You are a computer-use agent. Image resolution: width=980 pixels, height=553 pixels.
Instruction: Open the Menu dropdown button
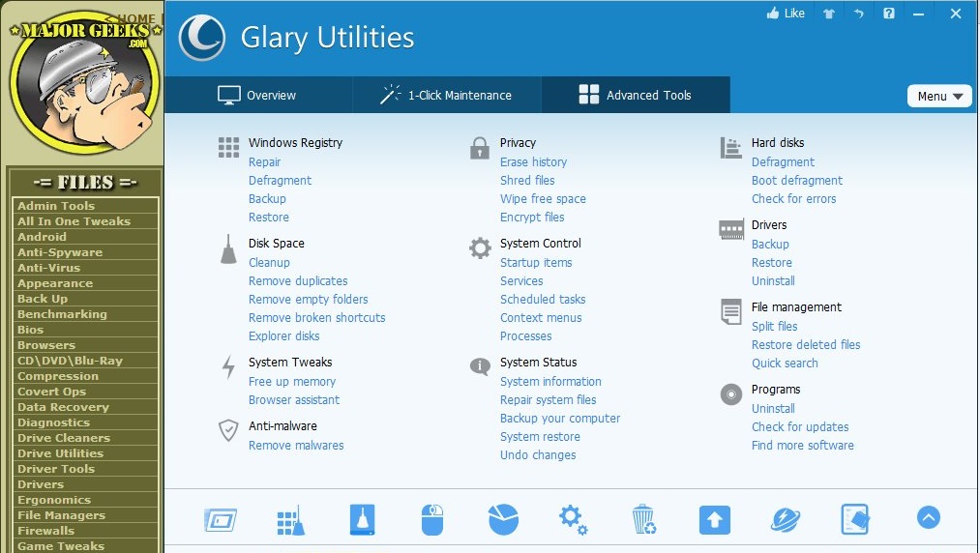[939, 97]
